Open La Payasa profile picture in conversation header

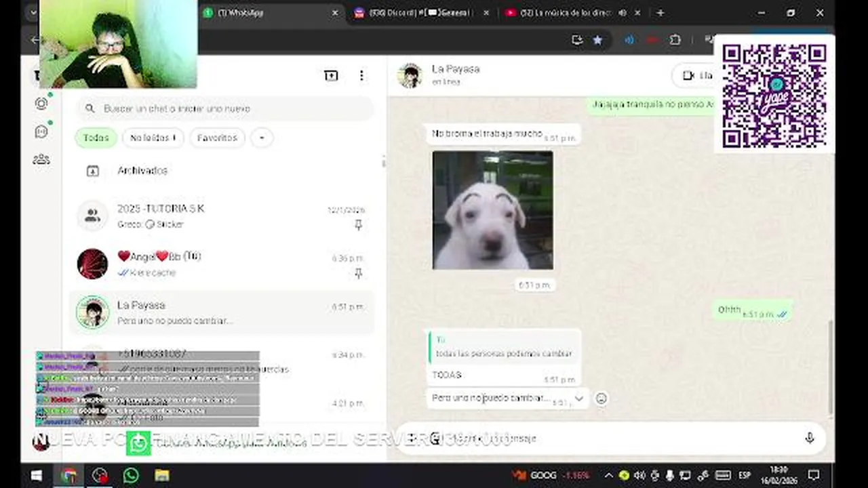pos(410,75)
